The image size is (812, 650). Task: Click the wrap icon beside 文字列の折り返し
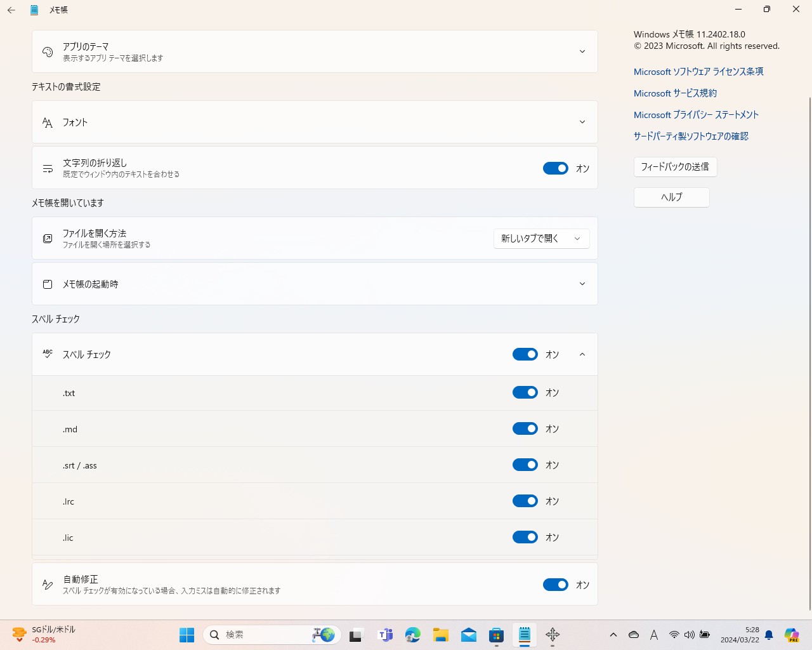point(48,168)
